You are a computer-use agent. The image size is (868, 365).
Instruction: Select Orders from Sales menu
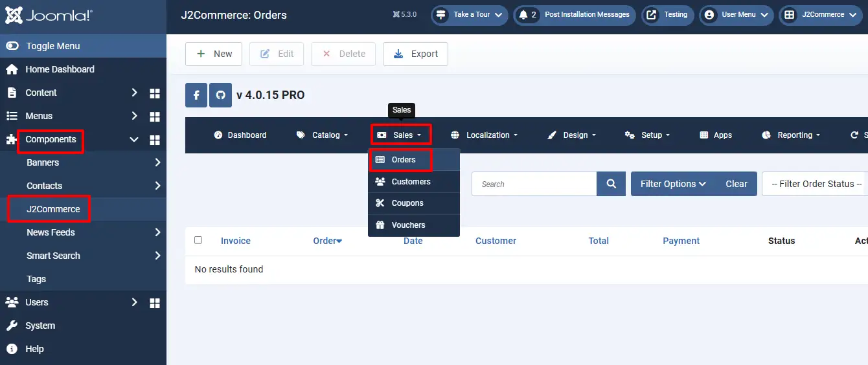coord(414,160)
